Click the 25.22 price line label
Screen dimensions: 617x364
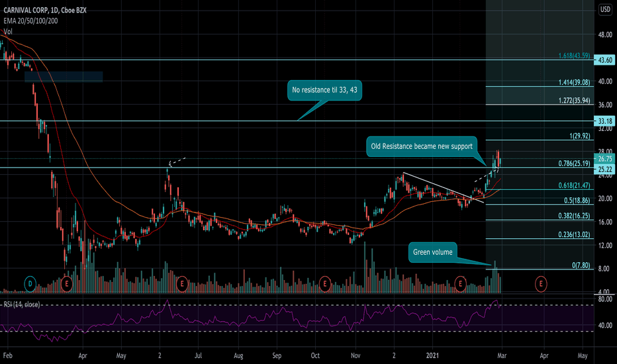604,169
